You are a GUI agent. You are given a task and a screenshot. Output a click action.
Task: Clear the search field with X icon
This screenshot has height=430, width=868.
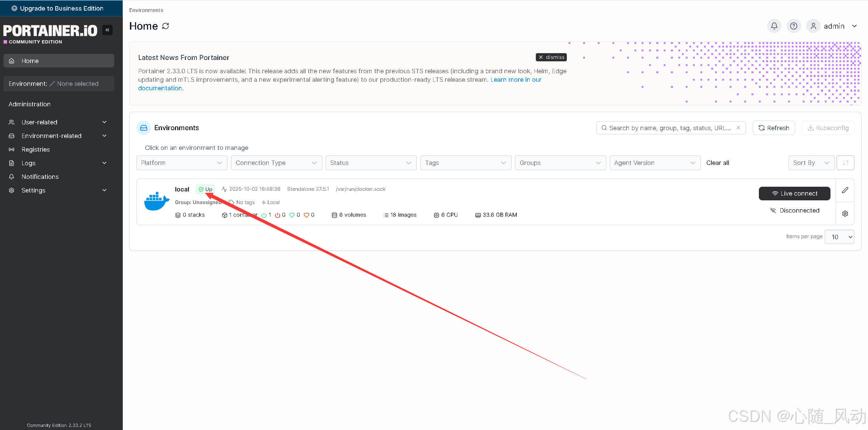pyautogui.click(x=738, y=128)
